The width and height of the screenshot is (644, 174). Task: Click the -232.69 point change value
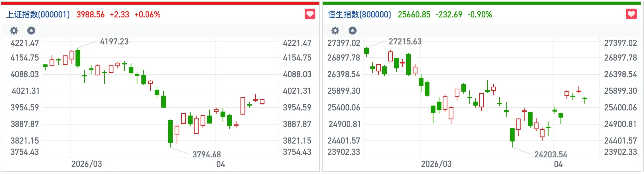[x=449, y=15]
